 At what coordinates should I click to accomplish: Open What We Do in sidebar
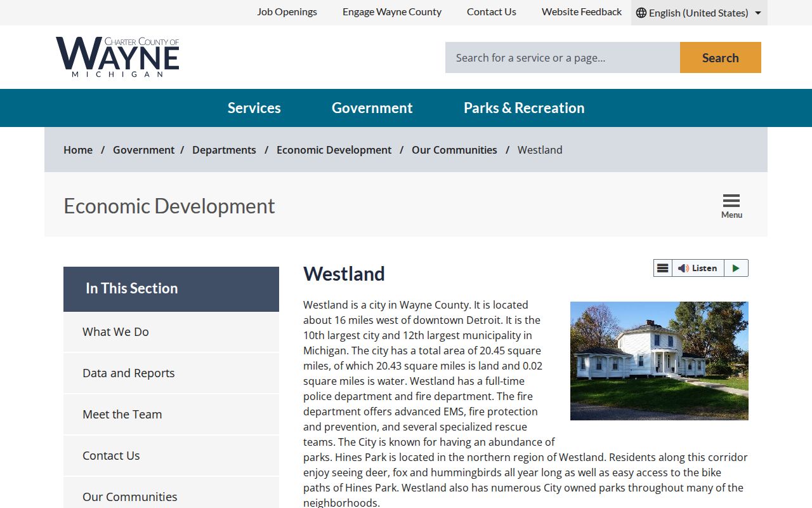(x=171, y=332)
